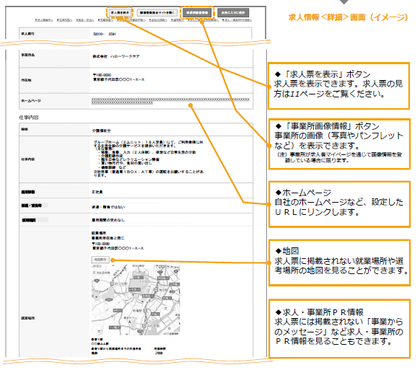
Task: Click the ホームページ explanation callout box
Action: click(x=339, y=204)
